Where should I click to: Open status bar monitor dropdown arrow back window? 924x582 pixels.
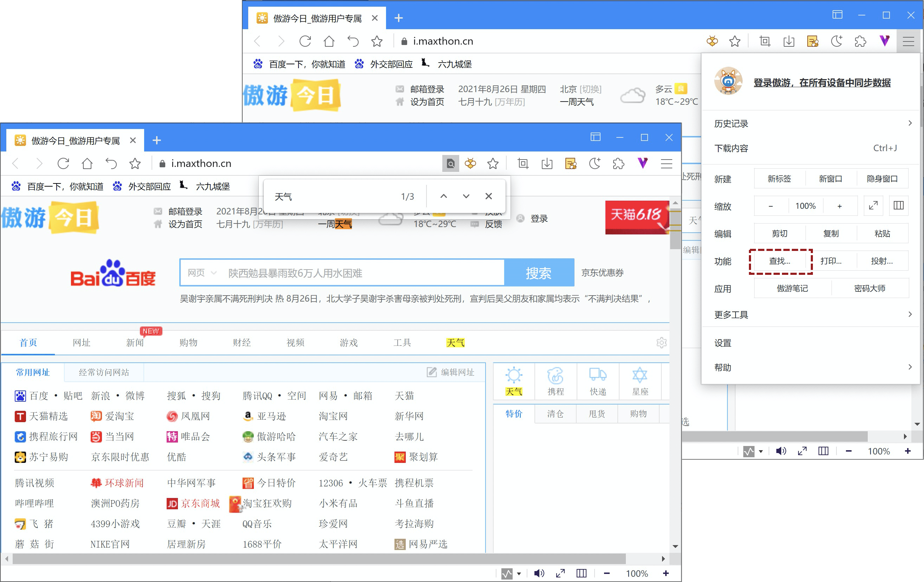pyautogui.click(x=761, y=451)
